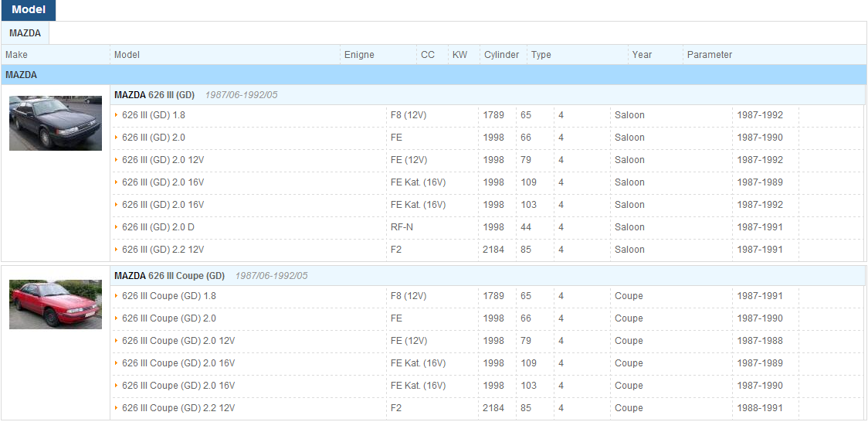Click date range 1987/06-1992/05 beside 626 III (GD)

tap(242, 95)
